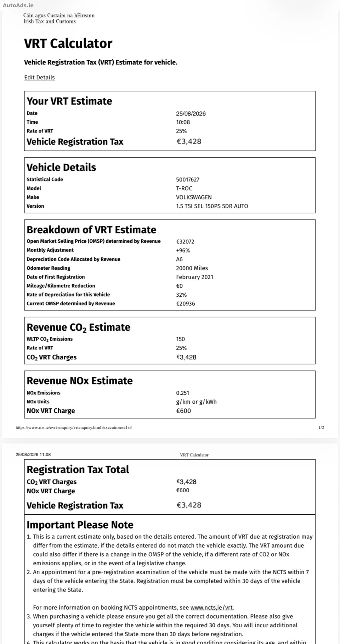Select the text "Irish Tax and Customs"
This screenshot has width=340, height=644.
pos(50,21)
